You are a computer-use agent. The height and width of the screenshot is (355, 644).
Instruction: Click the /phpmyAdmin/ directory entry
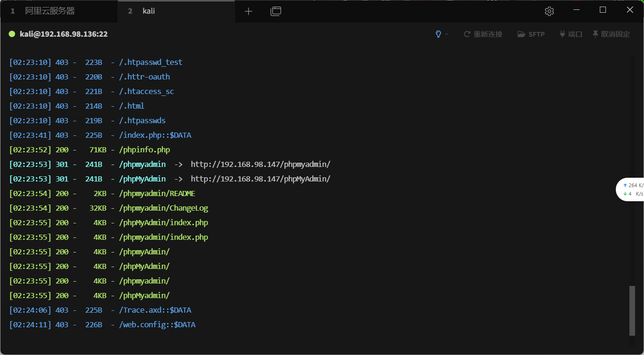(144, 252)
